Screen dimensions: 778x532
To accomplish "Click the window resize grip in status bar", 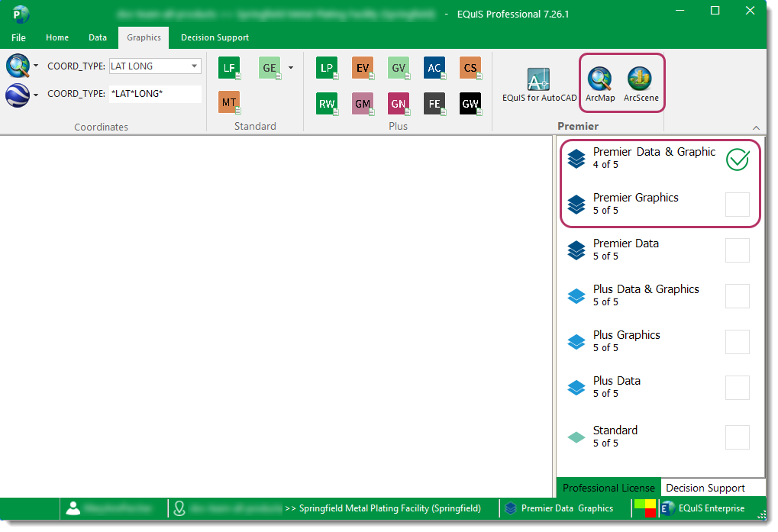I will pyautogui.click(x=762, y=515).
